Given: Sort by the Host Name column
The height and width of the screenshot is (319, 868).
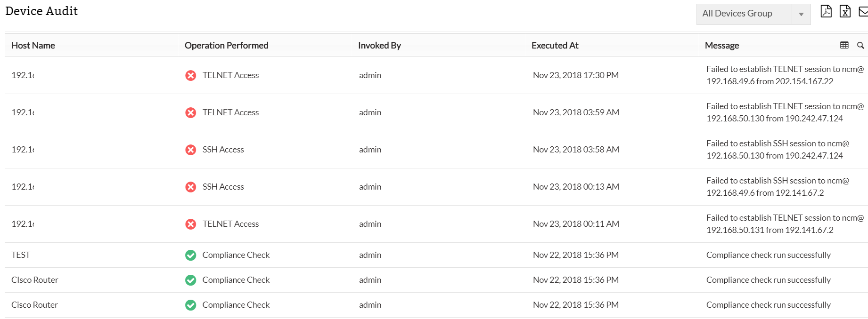Looking at the screenshot, I should pyautogui.click(x=33, y=45).
